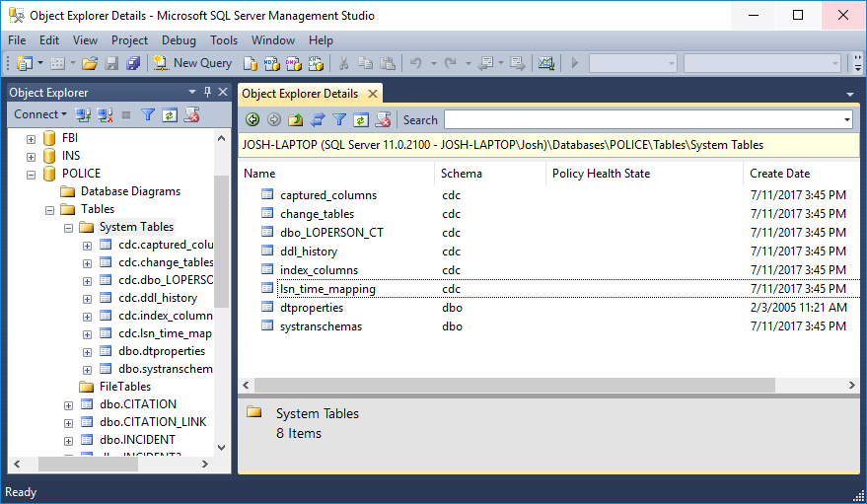
Task: Pin the Object Explorer panel (auto hide)
Action: tap(207, 92)
